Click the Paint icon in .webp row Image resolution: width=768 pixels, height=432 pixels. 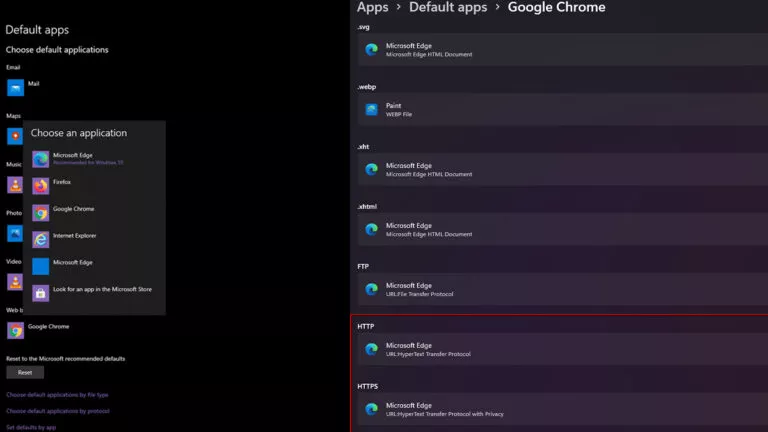point(371,109)
